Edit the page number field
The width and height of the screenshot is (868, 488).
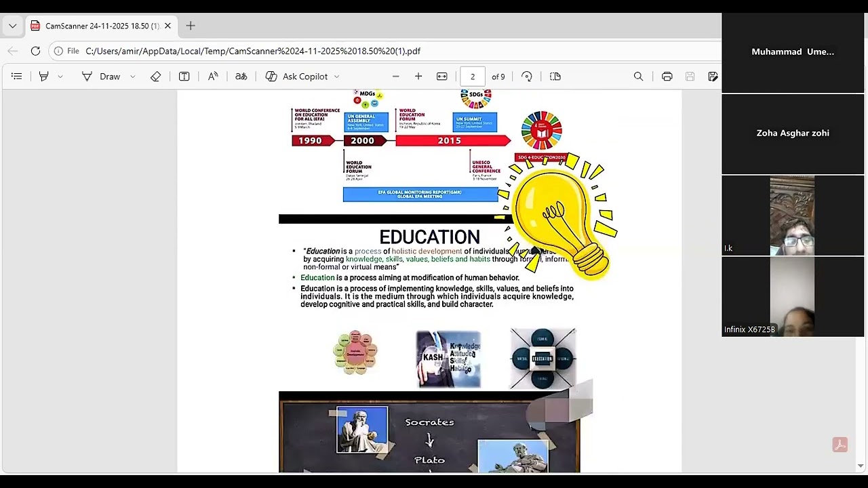(473, 77)
